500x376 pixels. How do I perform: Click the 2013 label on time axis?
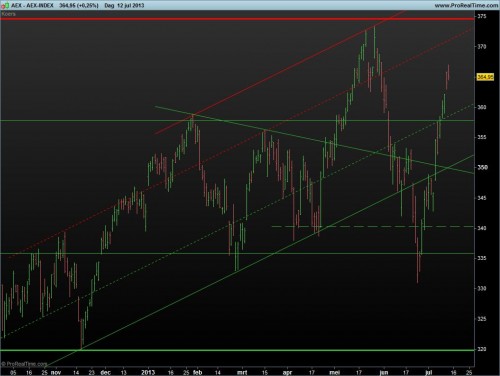[148, 372]
